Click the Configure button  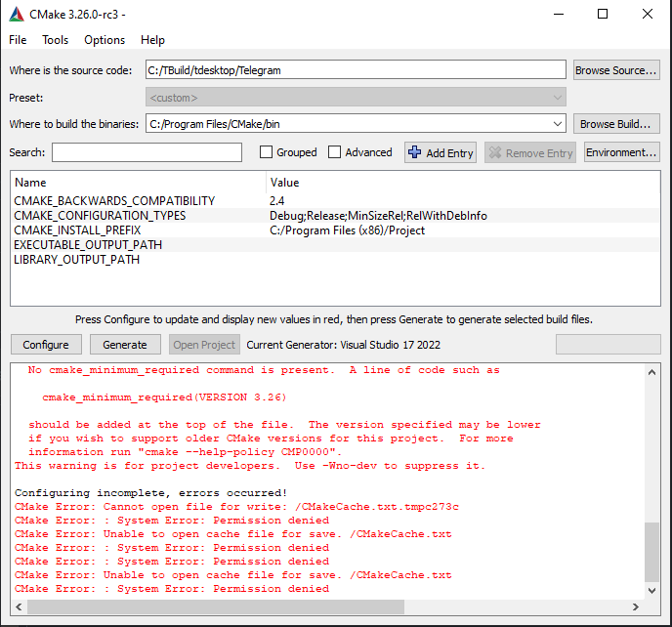tap(46, 345)
